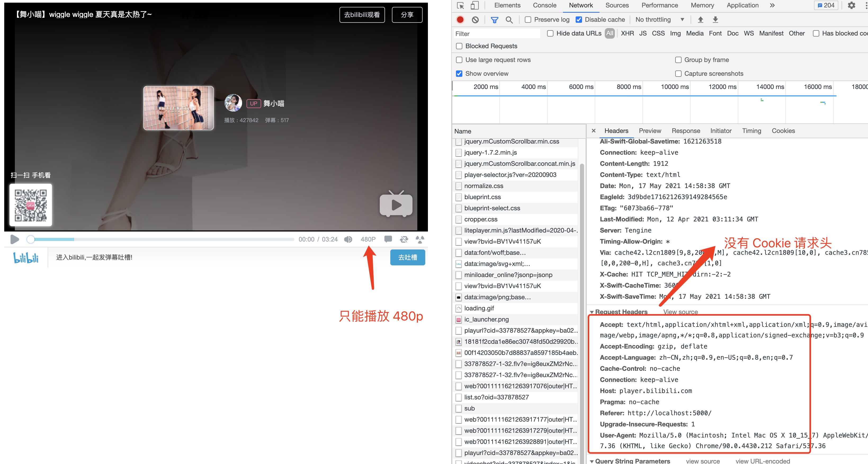Disable the Disable cache checkbox
The height and width of the screenshot is (464, 868).
pos(579,20)
